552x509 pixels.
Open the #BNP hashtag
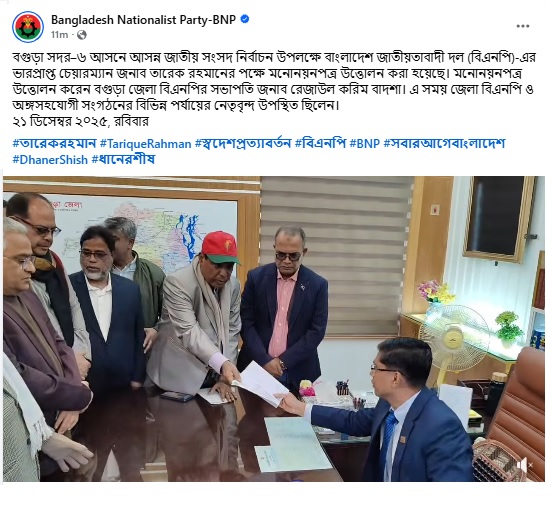click(x=365, y=144)
